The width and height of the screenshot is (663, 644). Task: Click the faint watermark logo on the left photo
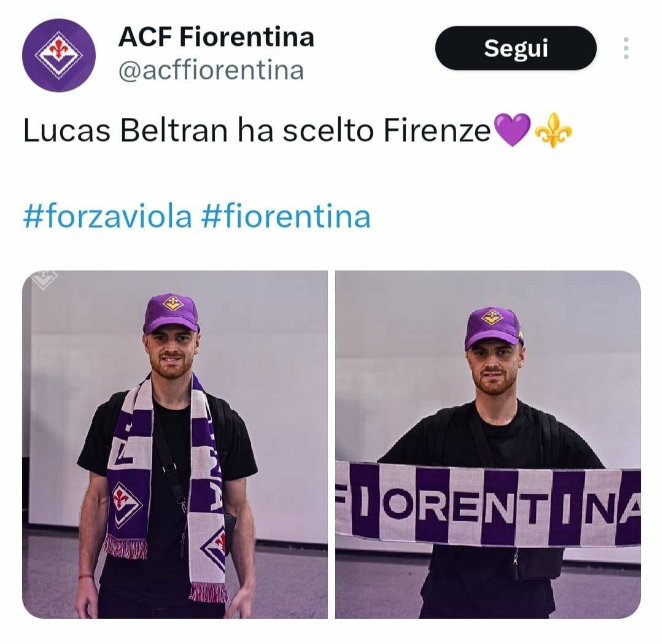point(44,279)
